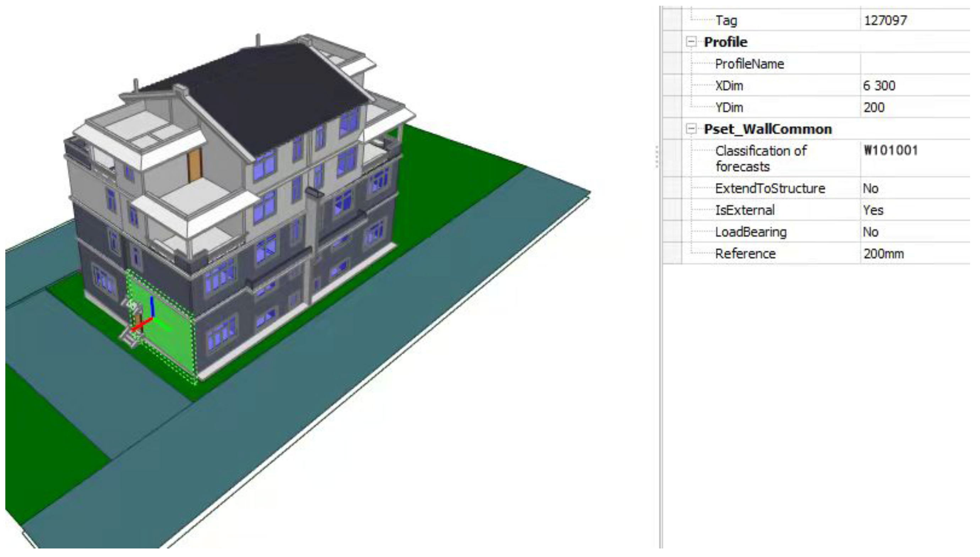Click the panel splitter grip dots
This screenshot has width=980, height=557.
click(657, 157)
